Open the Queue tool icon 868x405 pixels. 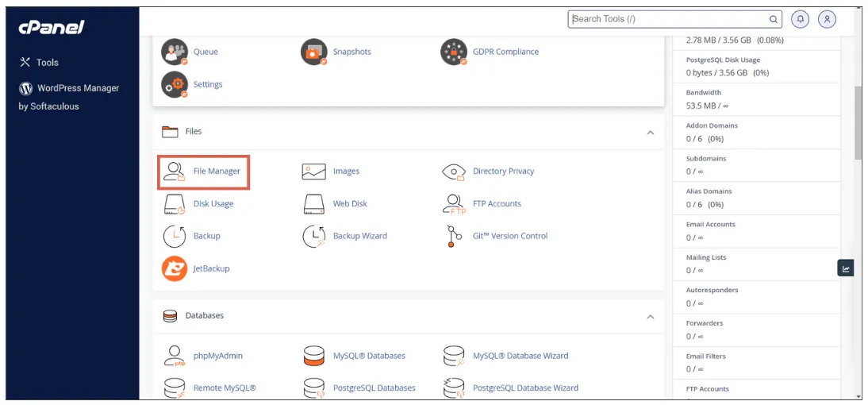(x=175, y=52)
